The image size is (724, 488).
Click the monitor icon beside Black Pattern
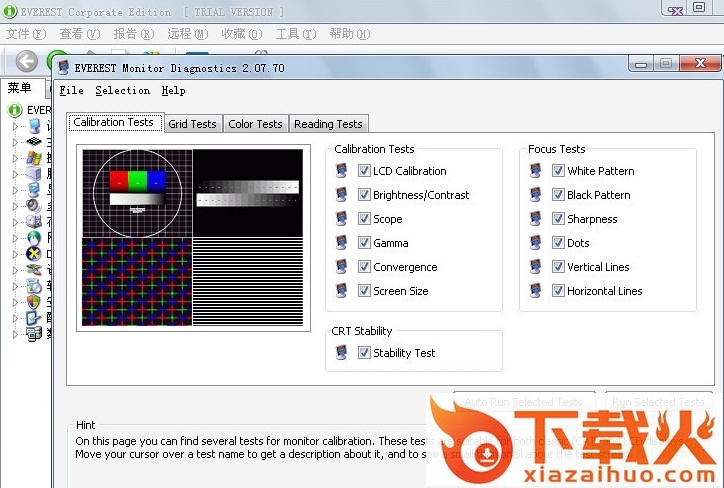click(x=535, y=195)
